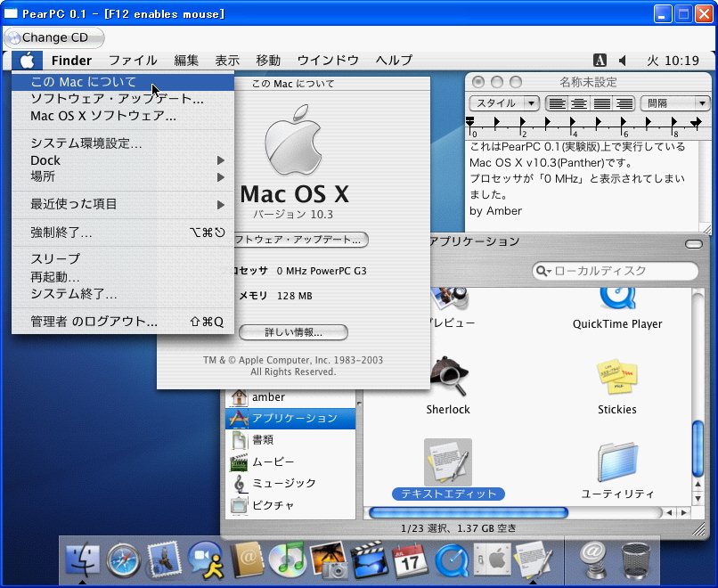Open the ヘルプ menu in menu bar
The image size is (718, 588).
[x=394, y=61]
